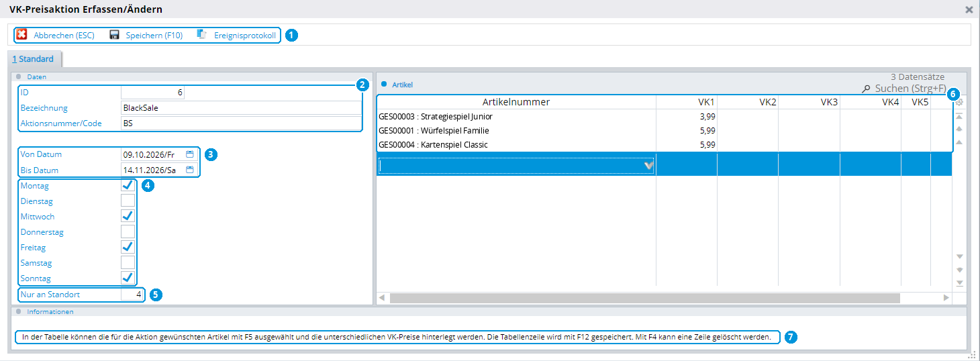Click the VK3 column header

809,102
